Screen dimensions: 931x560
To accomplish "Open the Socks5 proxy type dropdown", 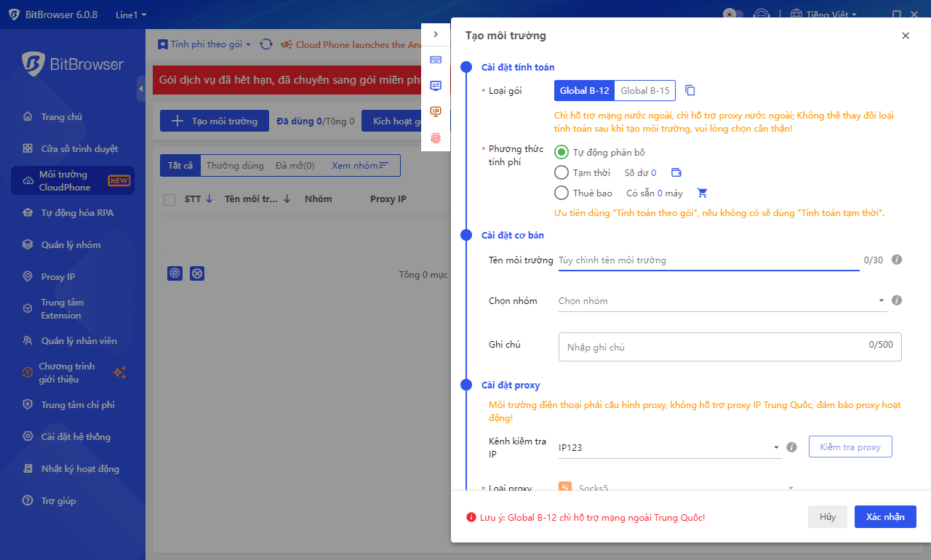I will (x=676, y=488).
